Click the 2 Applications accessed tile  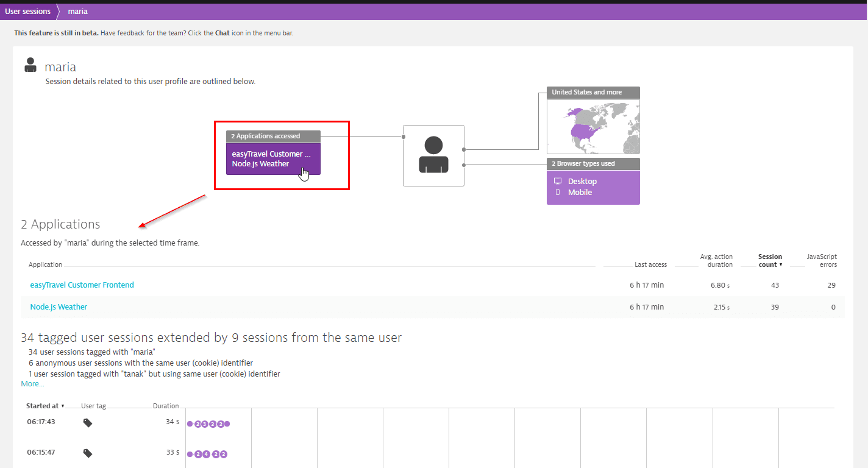273,152
